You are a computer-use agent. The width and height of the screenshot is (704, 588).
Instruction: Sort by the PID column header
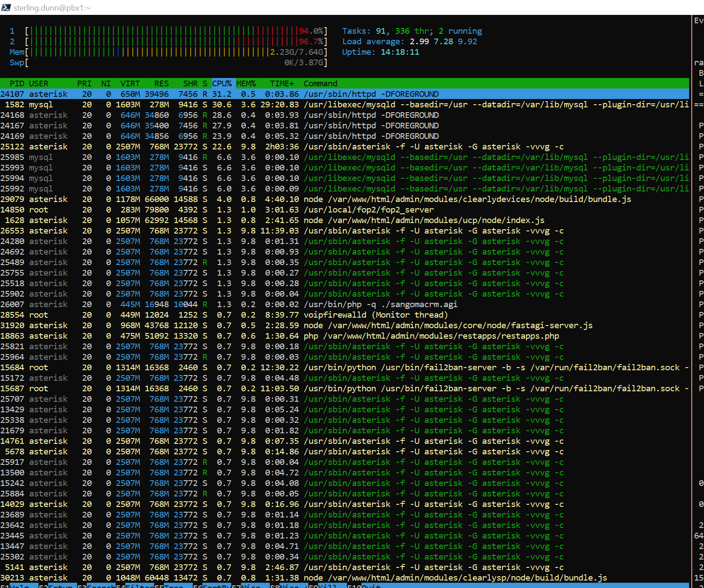coord(17,83)
